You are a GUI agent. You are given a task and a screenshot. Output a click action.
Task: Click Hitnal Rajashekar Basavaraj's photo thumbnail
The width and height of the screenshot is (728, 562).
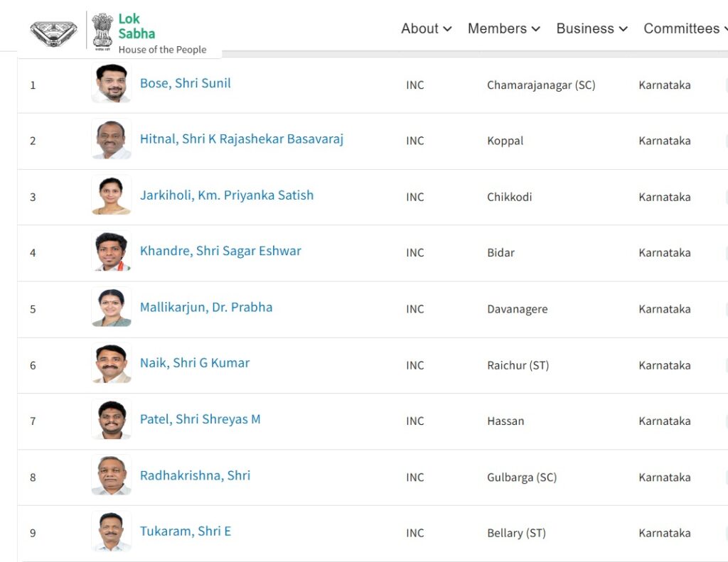coord(112,139)
